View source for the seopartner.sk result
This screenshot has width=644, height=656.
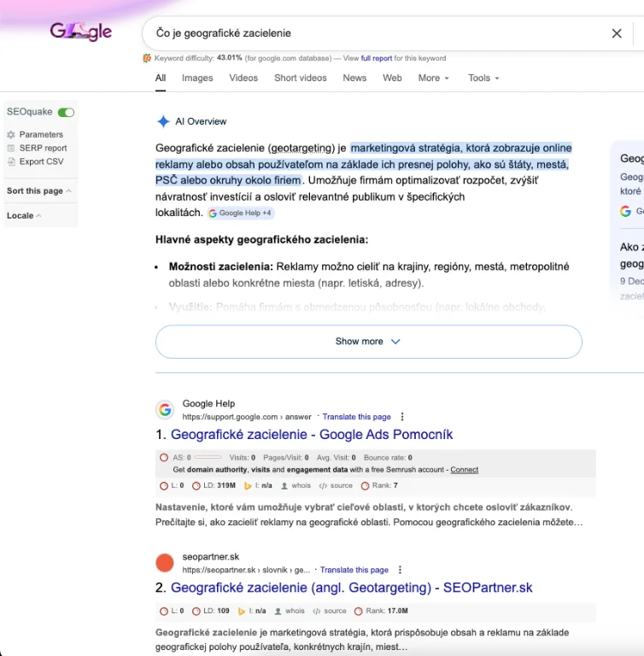tap(332, 611)
